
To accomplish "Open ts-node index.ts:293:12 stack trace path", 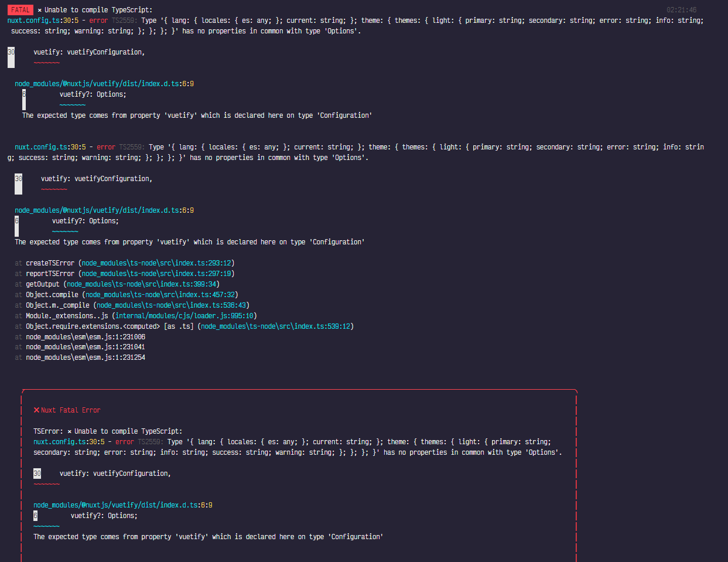I will point(156,263).
